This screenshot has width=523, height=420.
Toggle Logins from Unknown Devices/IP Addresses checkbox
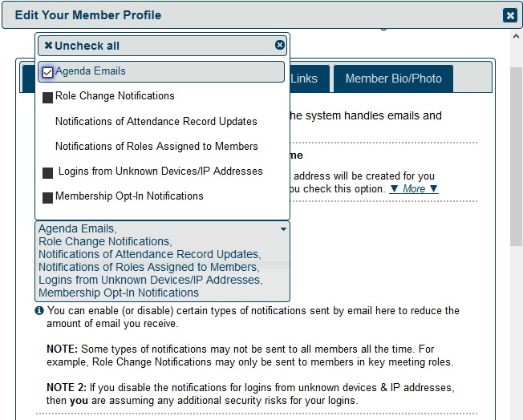[47, 173]
